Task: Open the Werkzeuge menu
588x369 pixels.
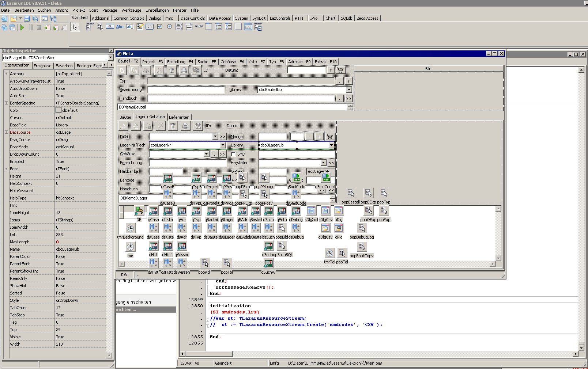Action: click(131, 10)
